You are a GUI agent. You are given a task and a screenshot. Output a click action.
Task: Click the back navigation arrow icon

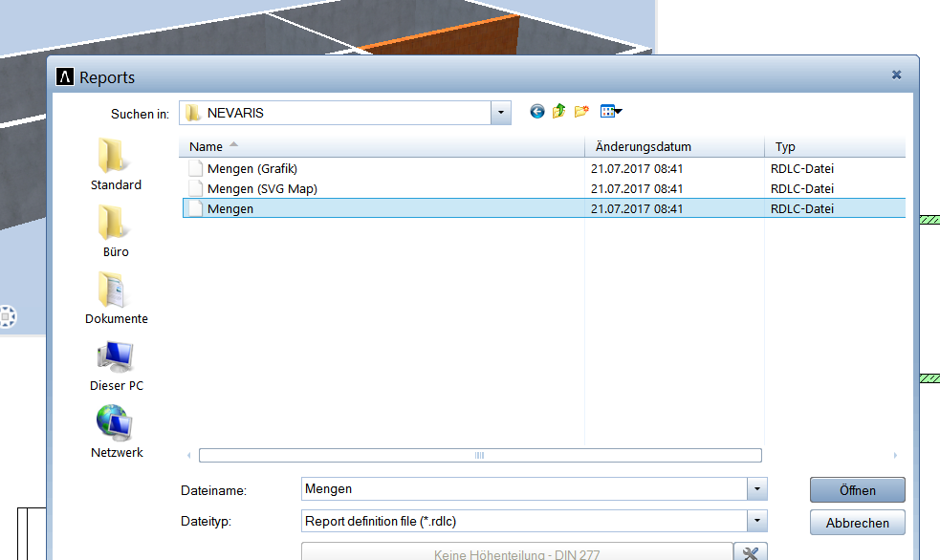tap(537, 112)
